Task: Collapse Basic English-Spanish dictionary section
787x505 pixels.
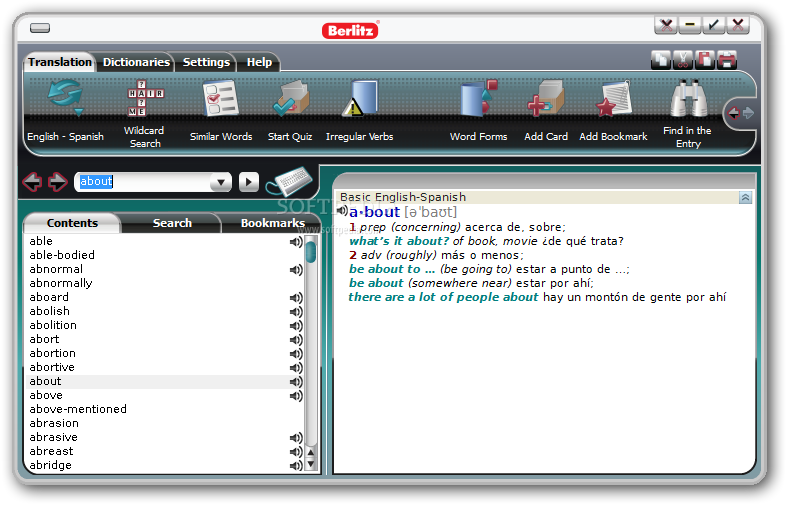Action: (x=745, y=198)
